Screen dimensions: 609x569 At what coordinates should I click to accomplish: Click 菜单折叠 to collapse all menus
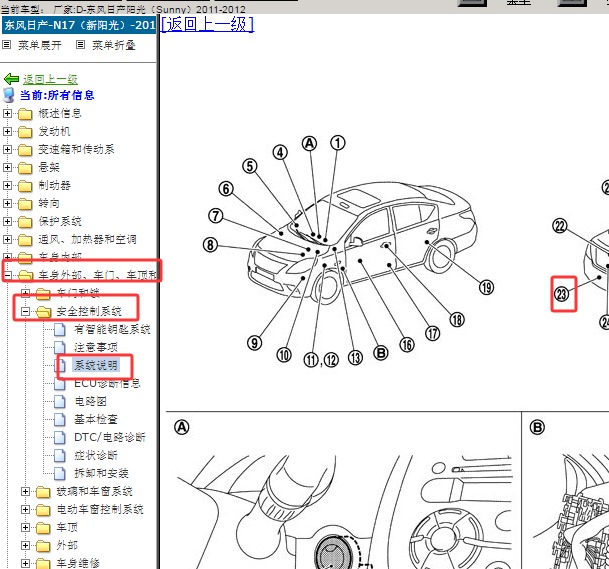point(114,45)
